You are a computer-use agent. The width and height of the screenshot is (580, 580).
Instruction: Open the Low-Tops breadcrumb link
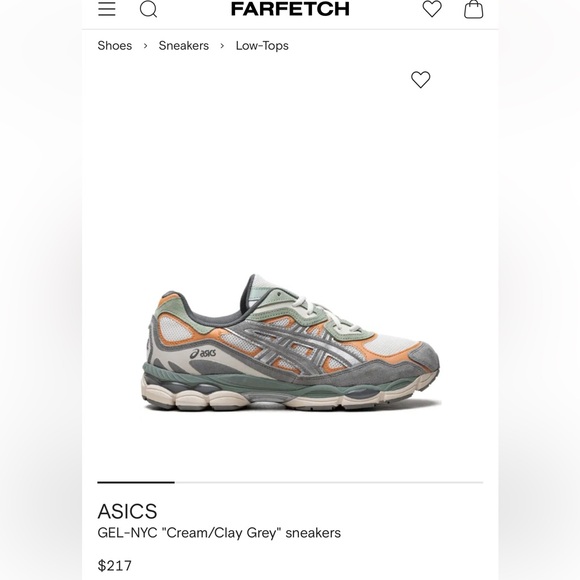pos(262,45)
